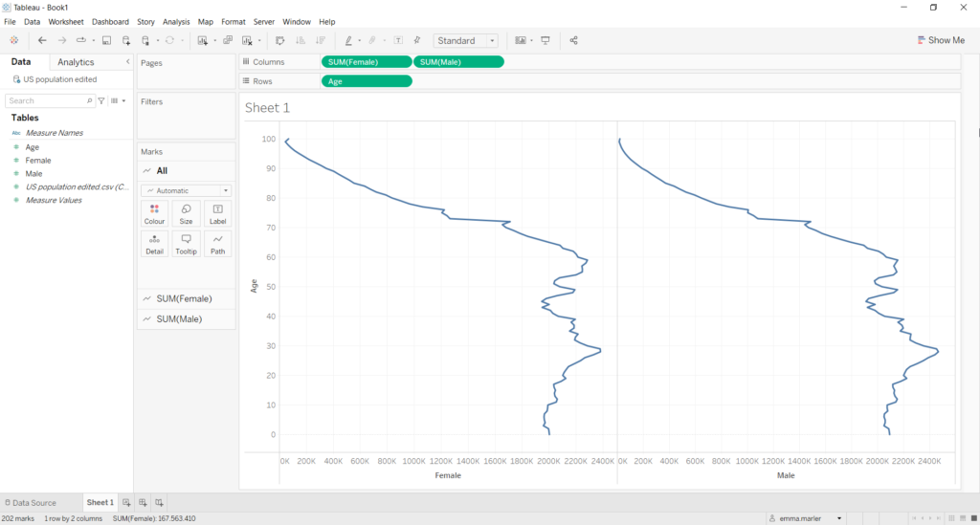
Task: Select the Sheet 1 tab
Action: pyautogui.click(x=100, y=502)
